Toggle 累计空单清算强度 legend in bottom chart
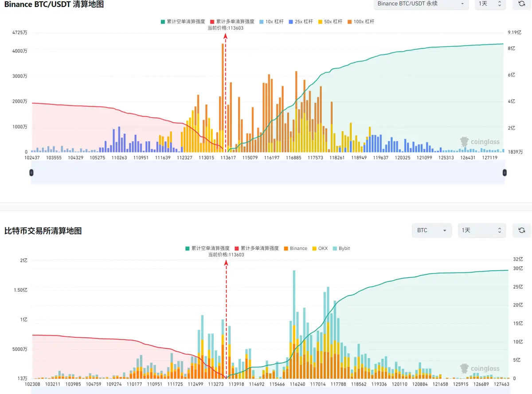 tap(207, 248)
